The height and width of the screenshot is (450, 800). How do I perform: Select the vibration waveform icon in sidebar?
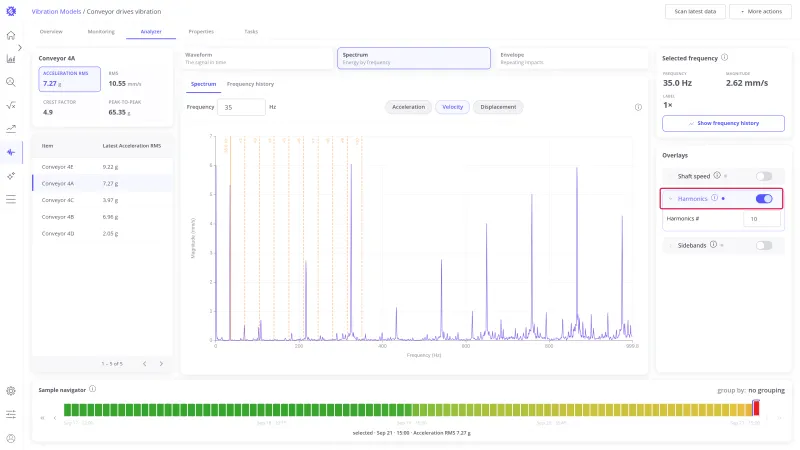click(x=11, y=152)
